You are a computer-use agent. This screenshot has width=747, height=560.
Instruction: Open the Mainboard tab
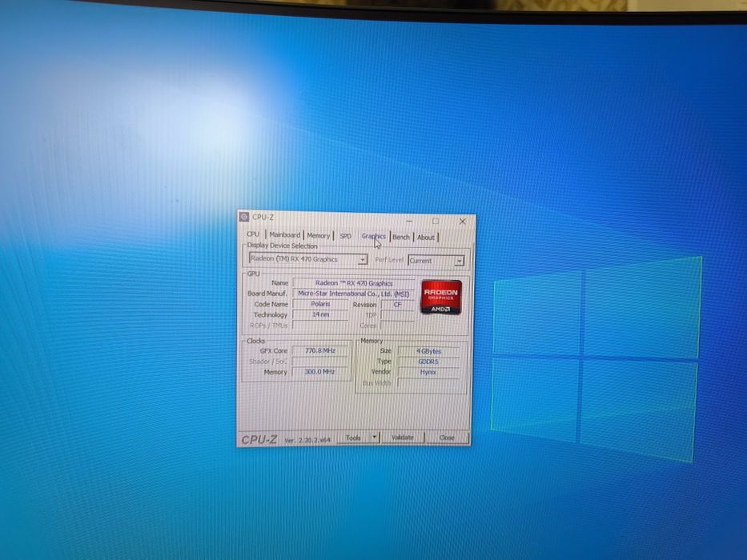[284, 234]
